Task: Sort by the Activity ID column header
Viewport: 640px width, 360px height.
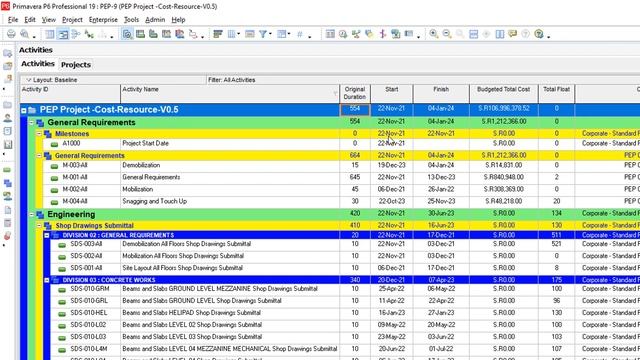Action: 70,93
